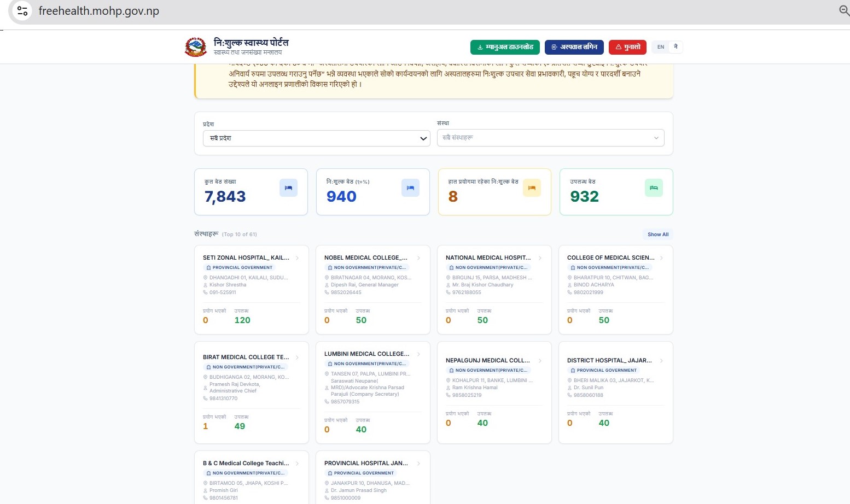Screen dimensions: 850x504
Task: Click the green manual download button
Action: pos(505,47)
